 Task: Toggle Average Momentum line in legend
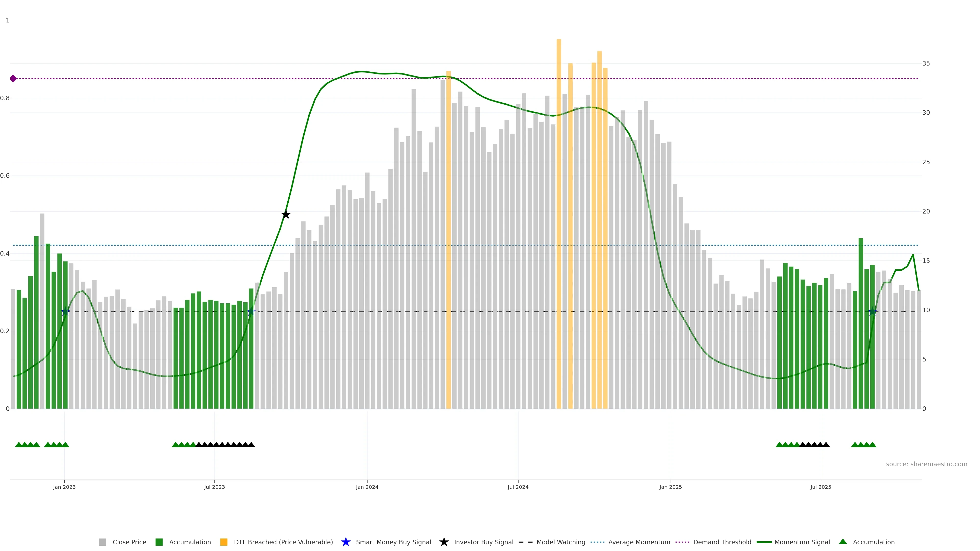click(x=639, y=542)
